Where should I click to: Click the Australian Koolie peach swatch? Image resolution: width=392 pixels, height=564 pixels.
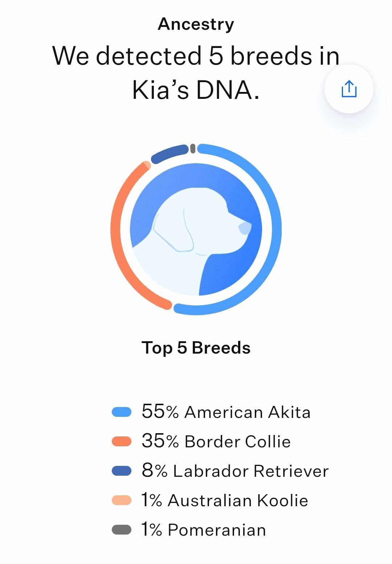coord(121,500)
